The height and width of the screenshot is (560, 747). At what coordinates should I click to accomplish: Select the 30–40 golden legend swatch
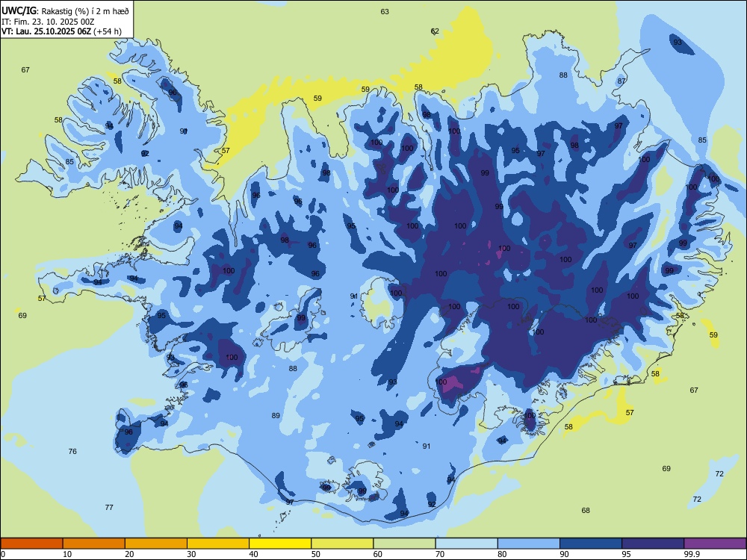click(218, 544)
